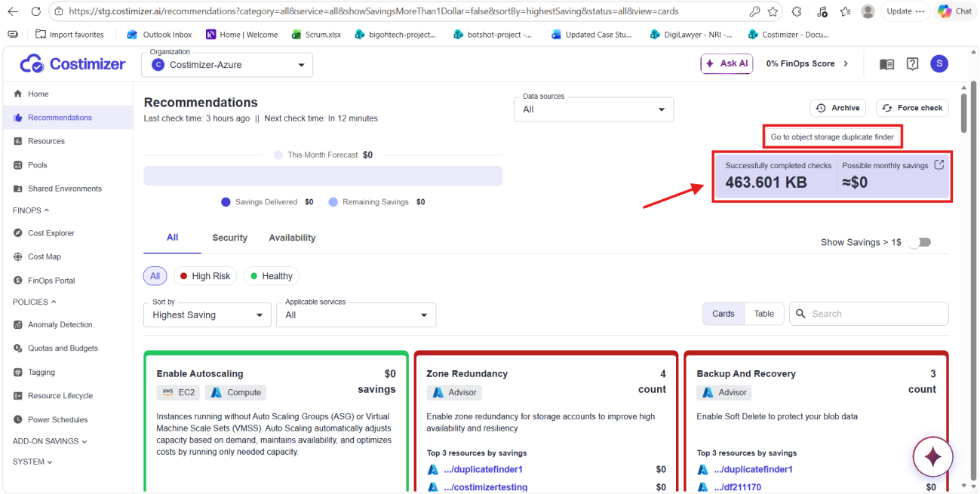This screenshot has height=494, width=980.
Task: Open the 0% FinOps Score chevron
Action: 846,64
